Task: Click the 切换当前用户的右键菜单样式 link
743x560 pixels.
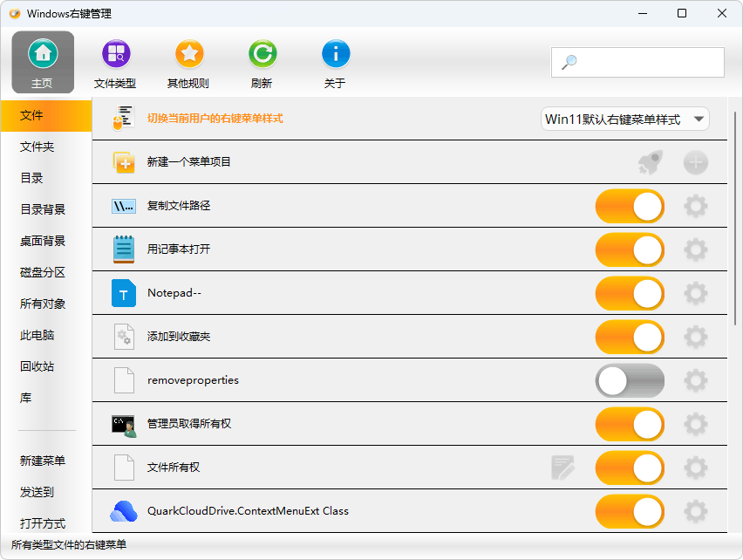Action: click(x=215, y=119)
